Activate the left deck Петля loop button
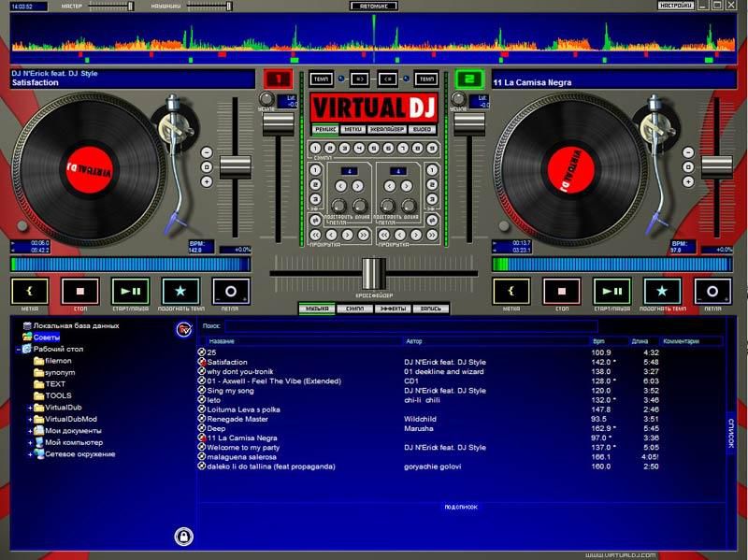Viewport: 748px width, 560px height. [x=230, y=291]
